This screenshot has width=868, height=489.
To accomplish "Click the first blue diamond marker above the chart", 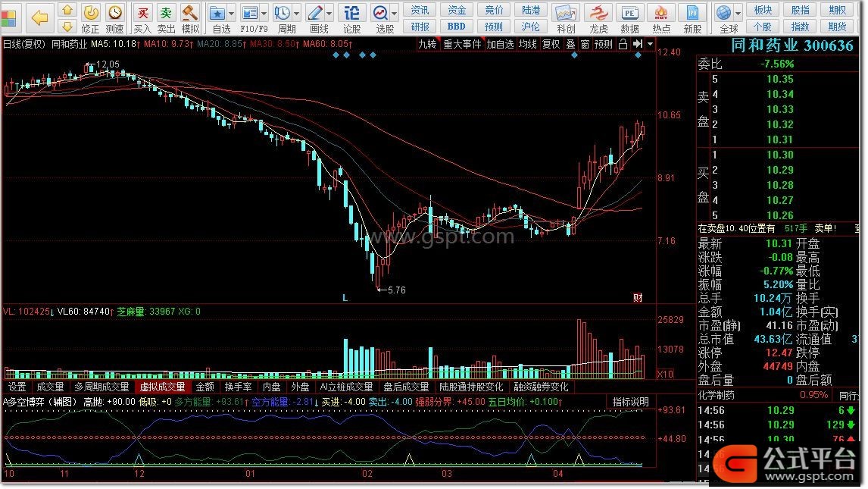I will (336, 55).
